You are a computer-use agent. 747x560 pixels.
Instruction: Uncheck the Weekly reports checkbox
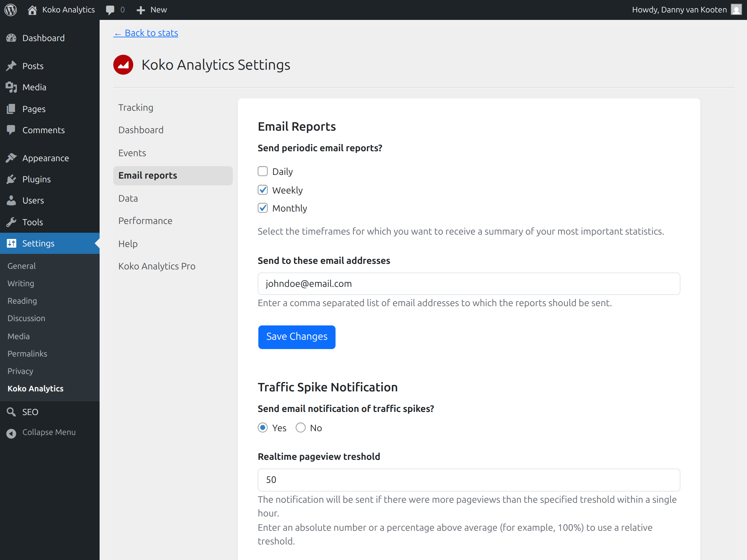click(263, 190)
